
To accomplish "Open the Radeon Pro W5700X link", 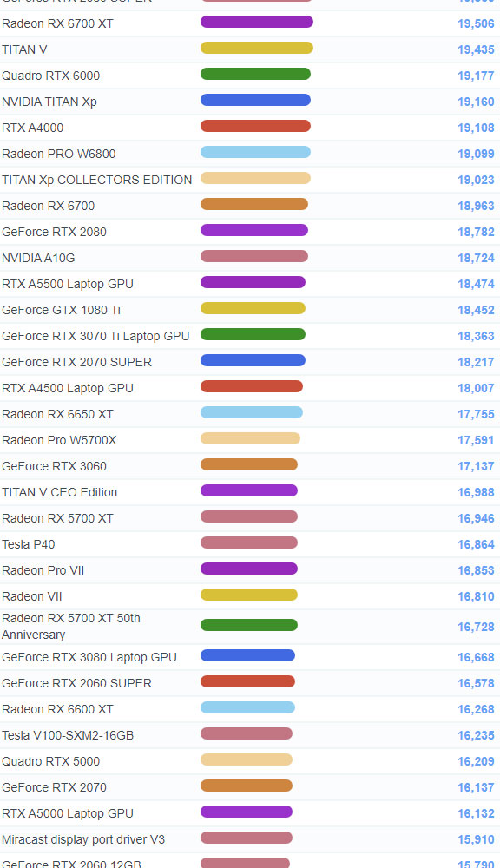I will (59, 440).
